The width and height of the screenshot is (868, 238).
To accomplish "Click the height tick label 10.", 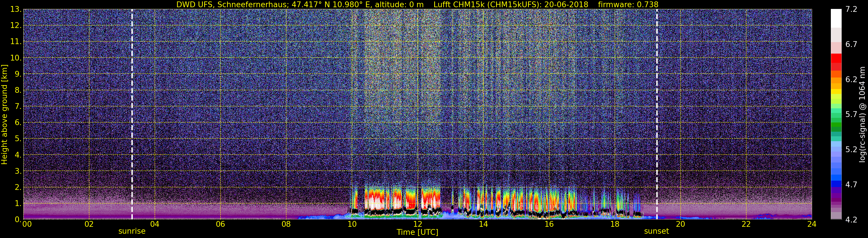I will pyautogui.click(x=16, y=58).
